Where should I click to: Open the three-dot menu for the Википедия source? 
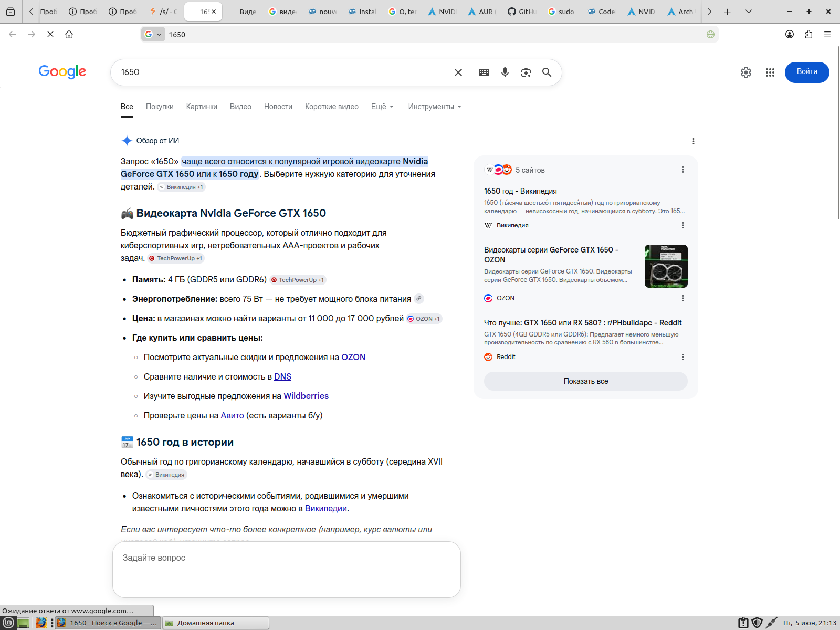click(683, 225)
